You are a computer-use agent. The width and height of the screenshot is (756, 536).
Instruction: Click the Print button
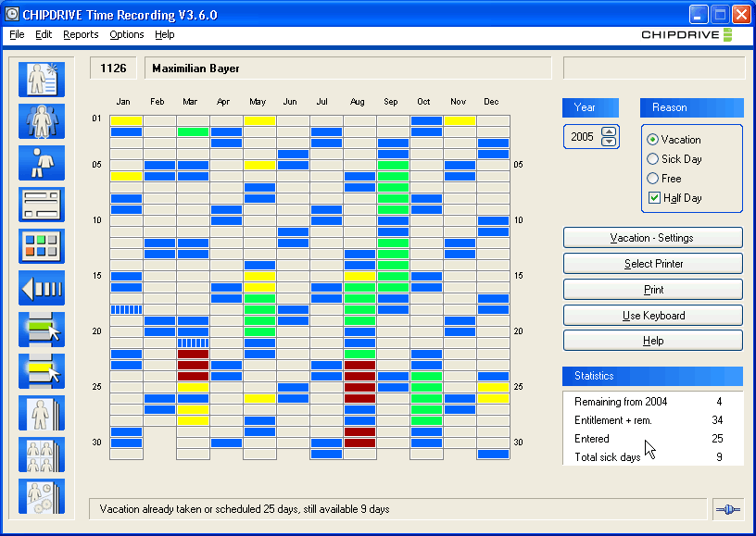coord(653,290)
